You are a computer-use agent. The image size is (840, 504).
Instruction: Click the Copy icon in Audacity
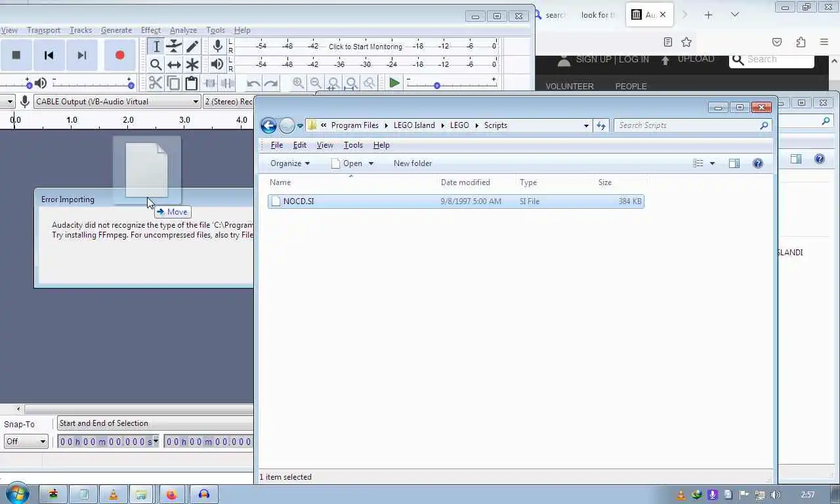coord(173,83)
